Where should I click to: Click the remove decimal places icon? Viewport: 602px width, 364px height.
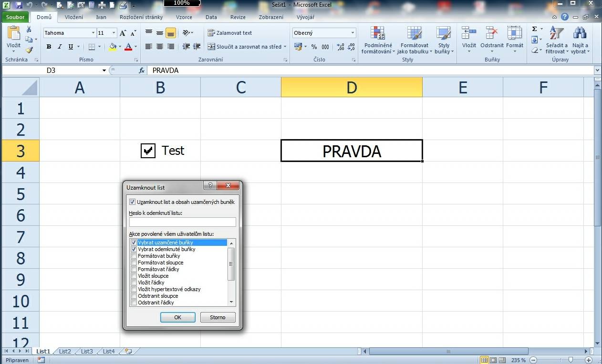coord(352,47)
